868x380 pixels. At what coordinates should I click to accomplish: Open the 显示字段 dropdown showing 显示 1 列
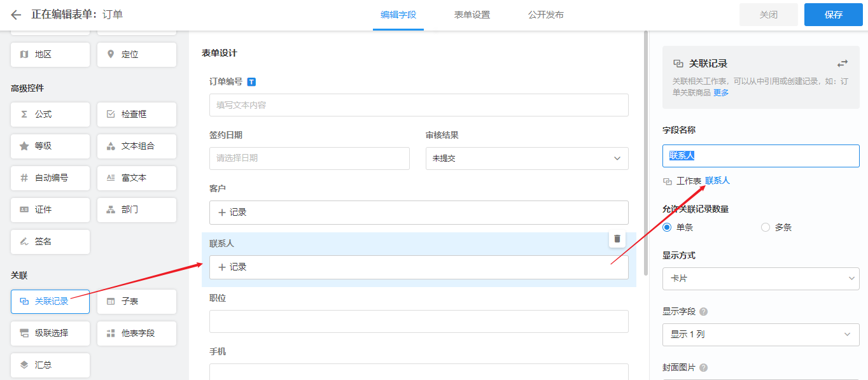[761, 335]
